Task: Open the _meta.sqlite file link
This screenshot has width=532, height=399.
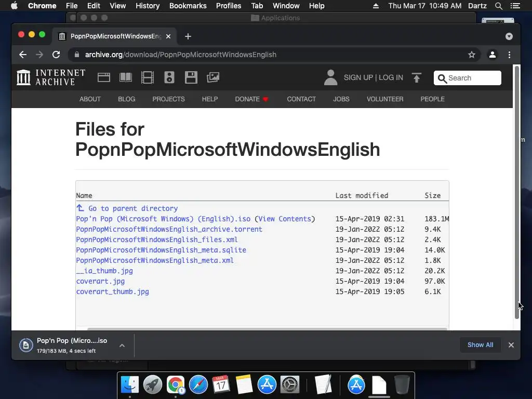Action: pos(161,250)
